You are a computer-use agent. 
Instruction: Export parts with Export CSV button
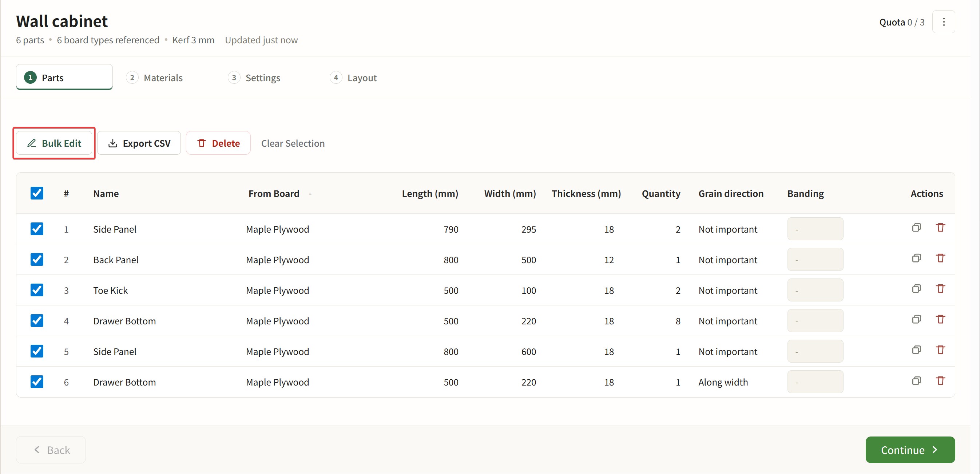click(x=139, y=143)
